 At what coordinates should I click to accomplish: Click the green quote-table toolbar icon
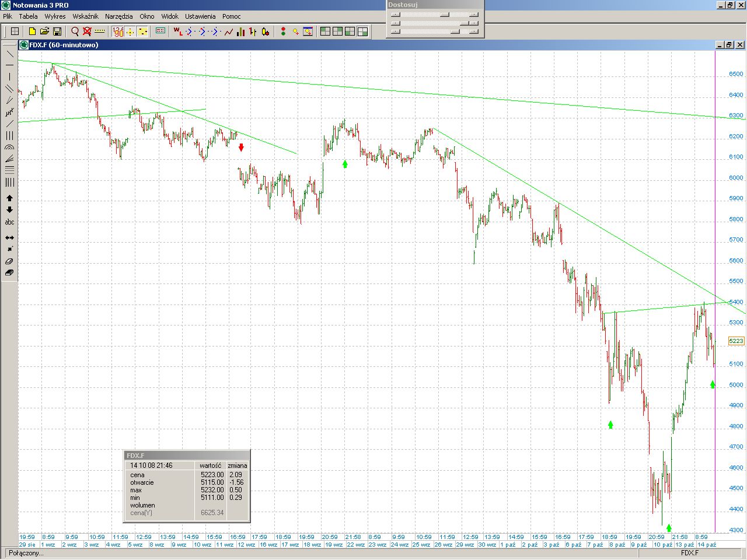coord(160,32)
